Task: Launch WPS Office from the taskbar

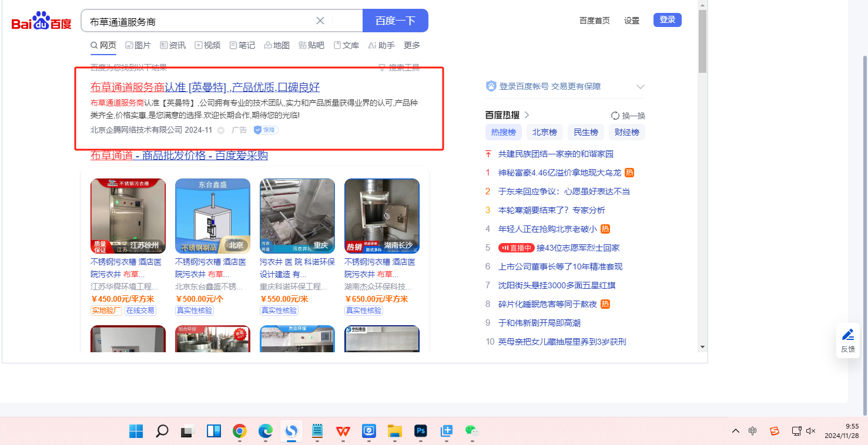Action: (343, 431)
